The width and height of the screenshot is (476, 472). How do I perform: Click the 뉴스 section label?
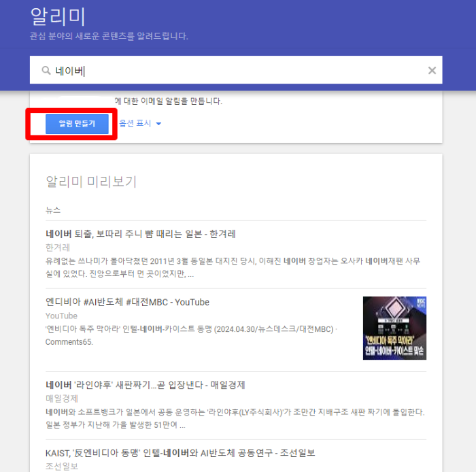(x=53, y=210)
